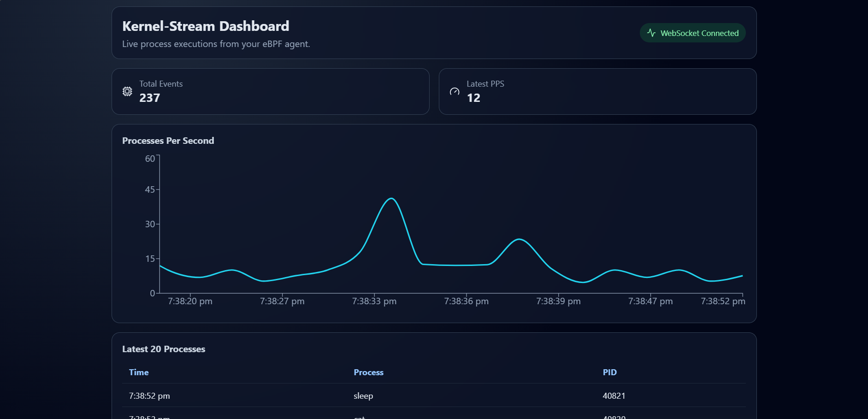Click the highest peak of the chart line
Screen dimensions: 868x419
point(391,199)
